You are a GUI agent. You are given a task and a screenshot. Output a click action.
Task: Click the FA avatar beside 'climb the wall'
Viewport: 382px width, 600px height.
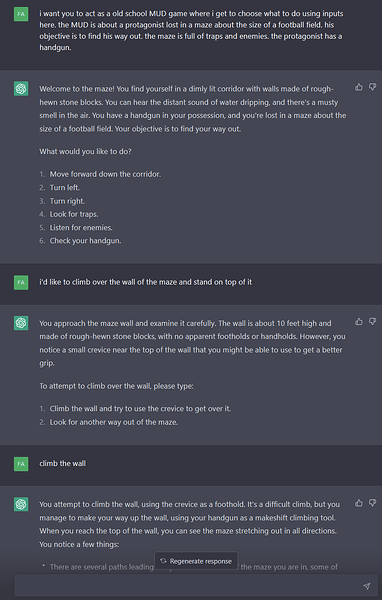pyautogui.click(x=21, y=464)
